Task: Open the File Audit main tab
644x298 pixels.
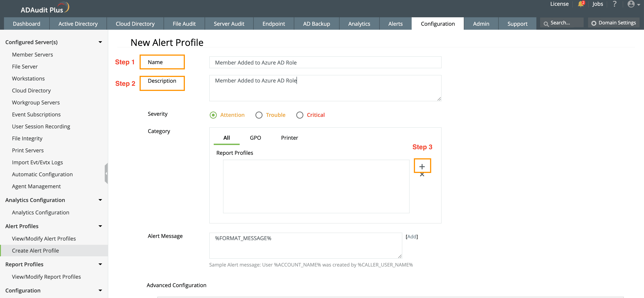Action: tap(184, 24)
